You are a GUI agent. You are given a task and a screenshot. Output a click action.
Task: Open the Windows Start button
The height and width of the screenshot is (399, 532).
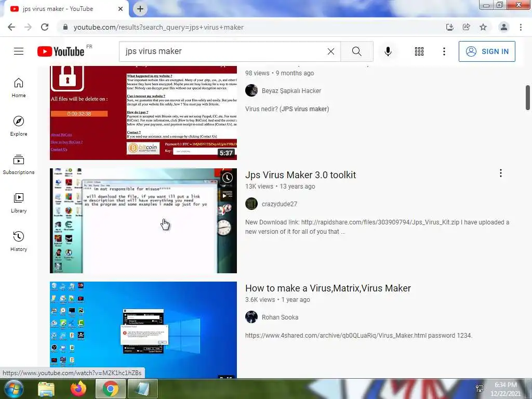pyautogui.click(x=13, y=389)
